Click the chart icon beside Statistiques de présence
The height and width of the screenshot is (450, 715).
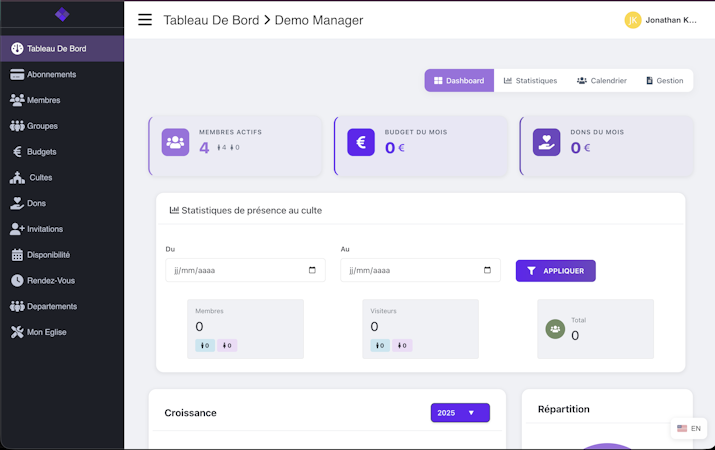pos(174,210)
